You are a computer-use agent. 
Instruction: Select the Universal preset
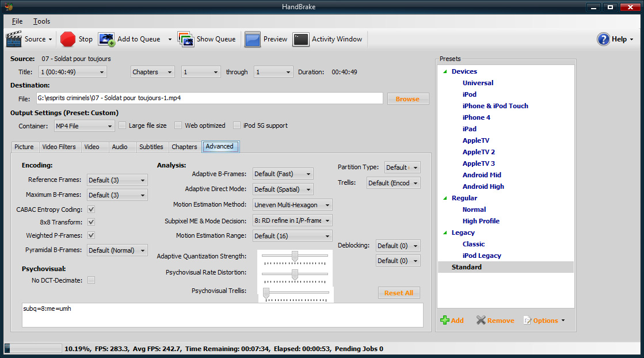478,83
